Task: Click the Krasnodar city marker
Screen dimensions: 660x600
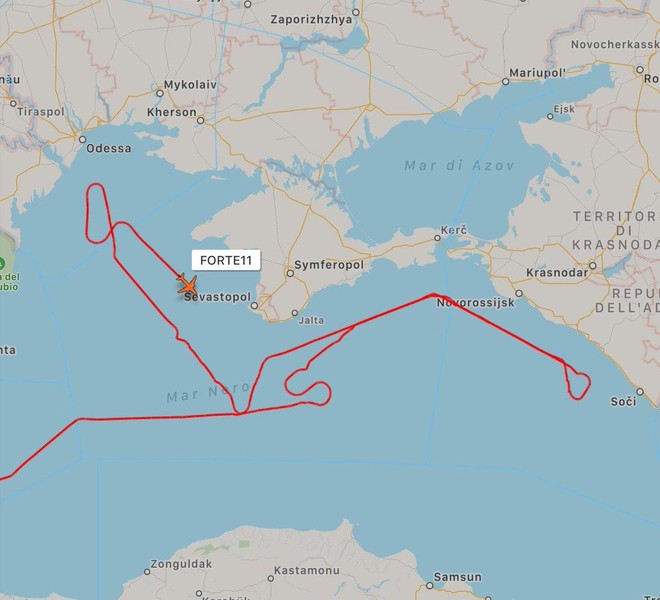Action: (x=593, y=266)
